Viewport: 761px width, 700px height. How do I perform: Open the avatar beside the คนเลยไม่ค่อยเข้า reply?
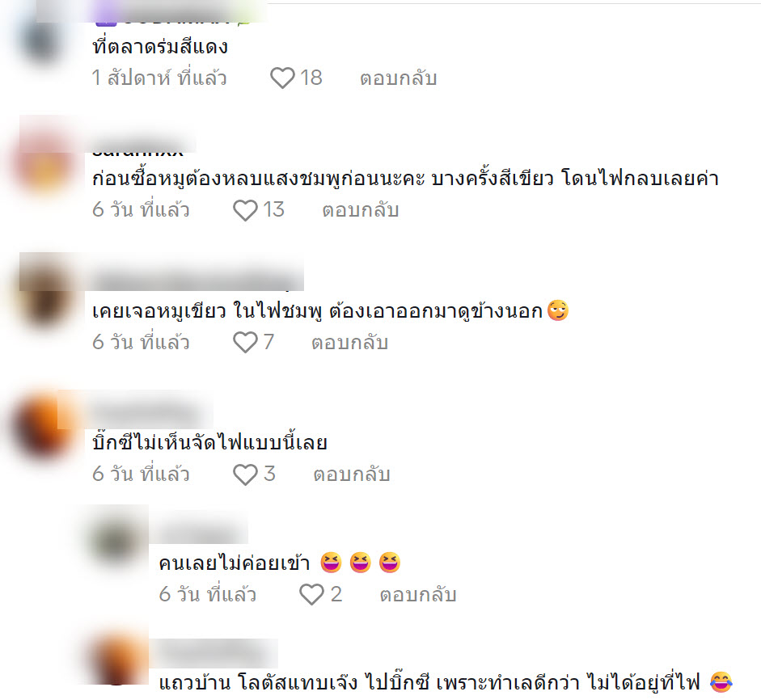coord(116,538)
